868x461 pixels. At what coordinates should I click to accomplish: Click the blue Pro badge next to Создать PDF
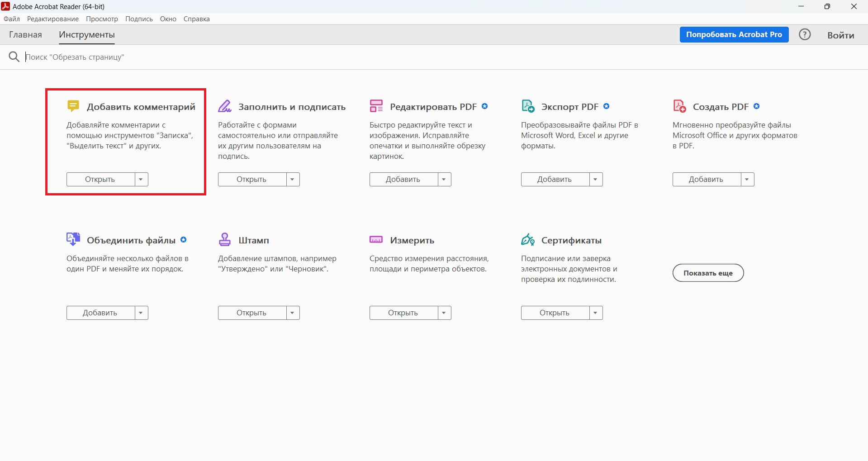757,106
